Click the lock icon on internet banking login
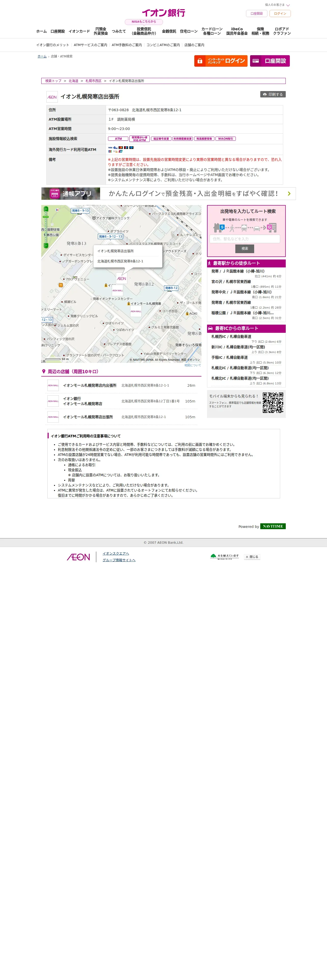 200,61
